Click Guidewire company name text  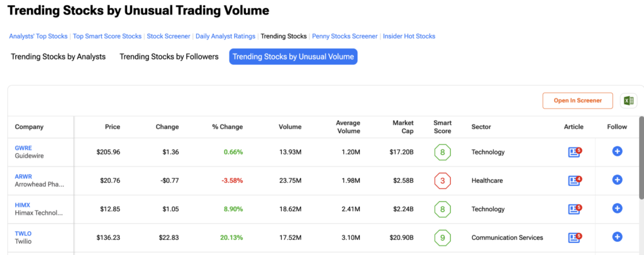(29, 156)
